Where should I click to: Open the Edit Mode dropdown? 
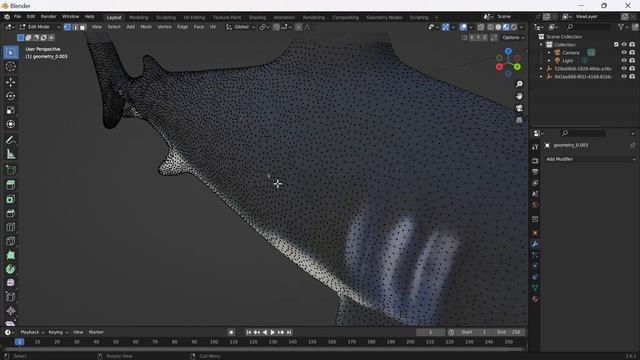point(39,27)
